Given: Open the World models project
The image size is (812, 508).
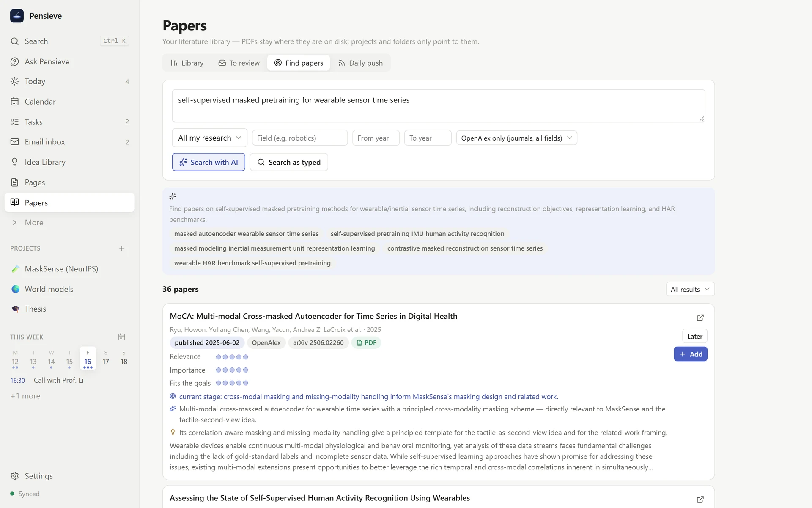Looking at the screenshot, I should point(69,289).
